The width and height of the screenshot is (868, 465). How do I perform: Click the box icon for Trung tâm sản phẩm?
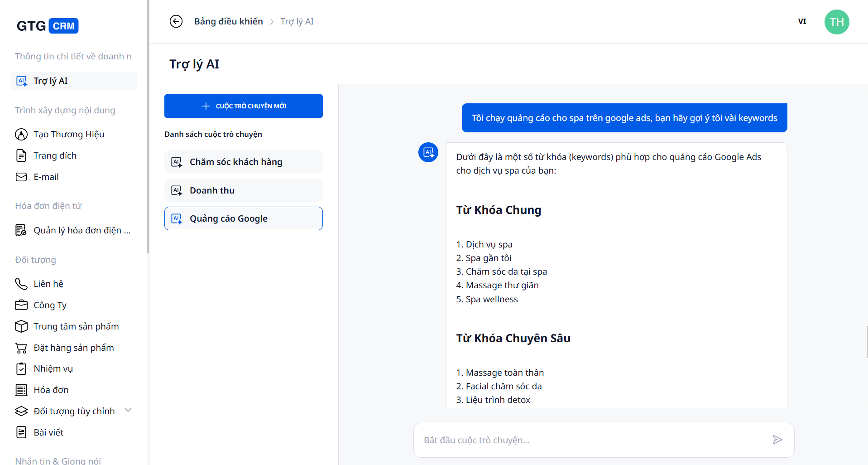pos(21,326)
